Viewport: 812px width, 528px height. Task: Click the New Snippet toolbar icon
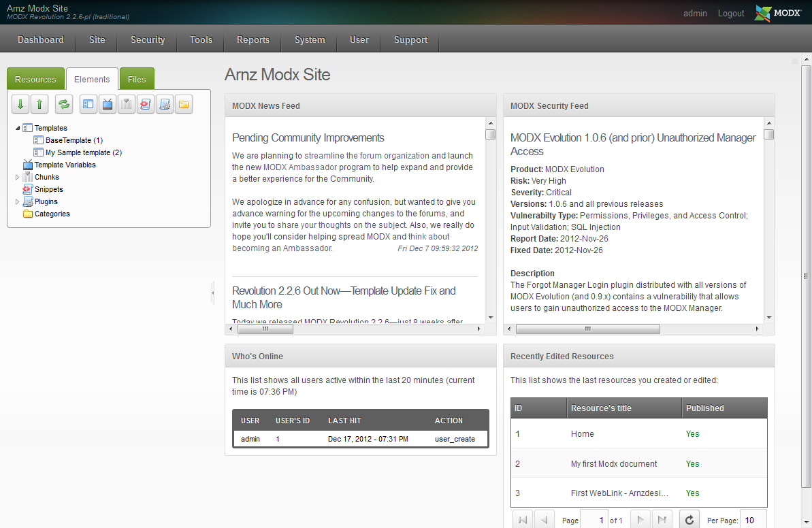(146, 104)
